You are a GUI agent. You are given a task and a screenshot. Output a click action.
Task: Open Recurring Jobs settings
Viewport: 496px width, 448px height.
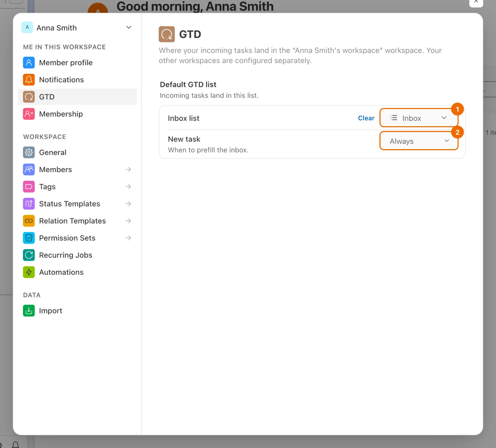(x=77, y=255)
